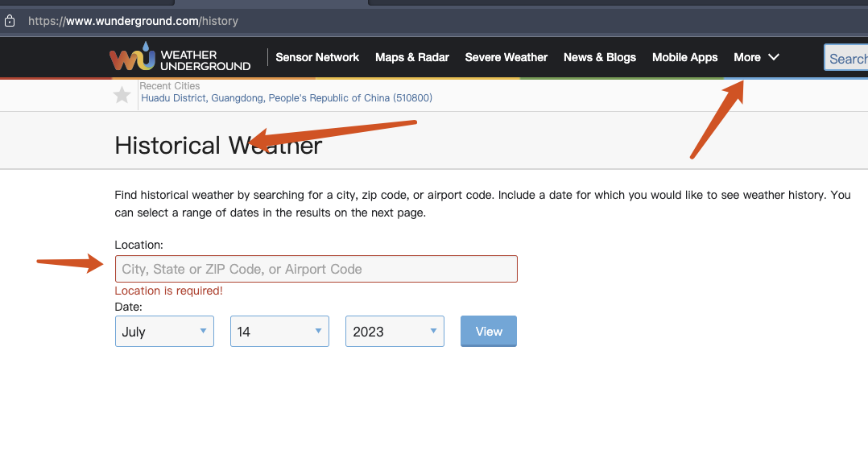Click the favorite star icon

[x=122, y=96]
